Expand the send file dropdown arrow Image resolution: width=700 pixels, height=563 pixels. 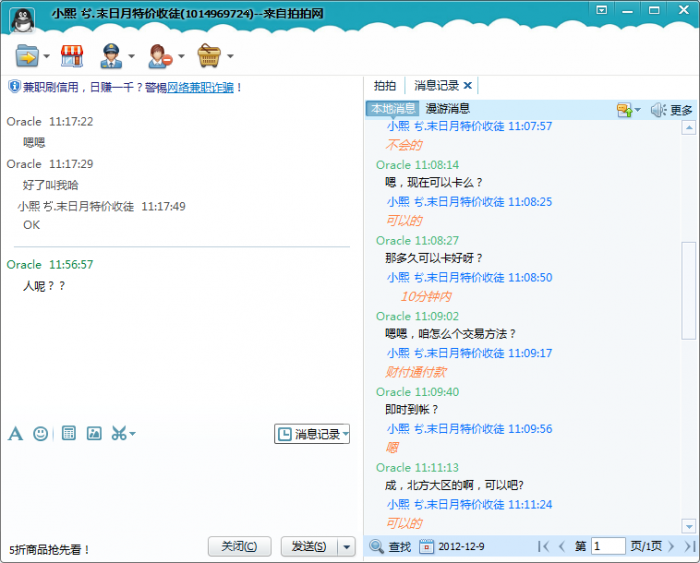[x=46, y=56]
